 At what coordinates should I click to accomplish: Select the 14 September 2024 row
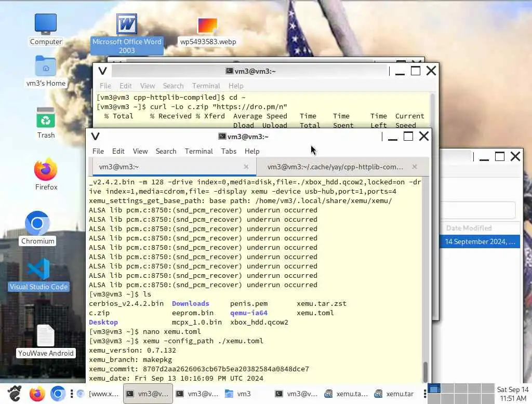(480, 241)
